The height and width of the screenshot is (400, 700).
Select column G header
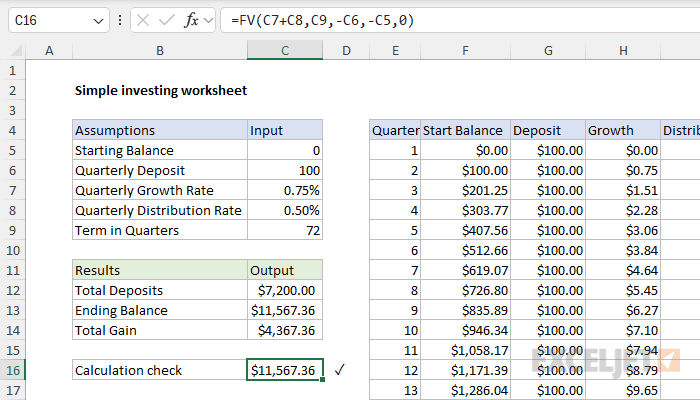click(548, 50)
